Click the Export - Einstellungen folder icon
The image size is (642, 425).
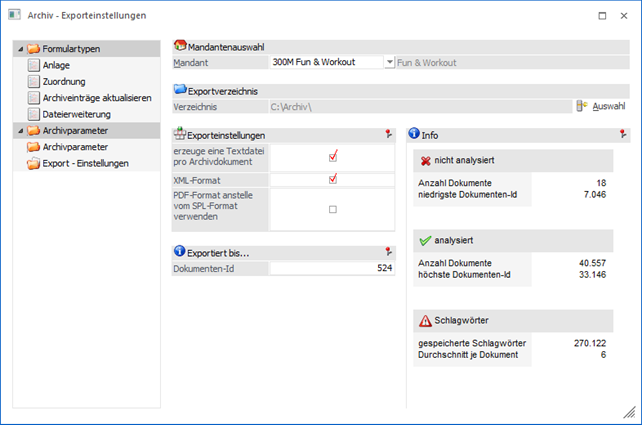click(x=35, y=163)
